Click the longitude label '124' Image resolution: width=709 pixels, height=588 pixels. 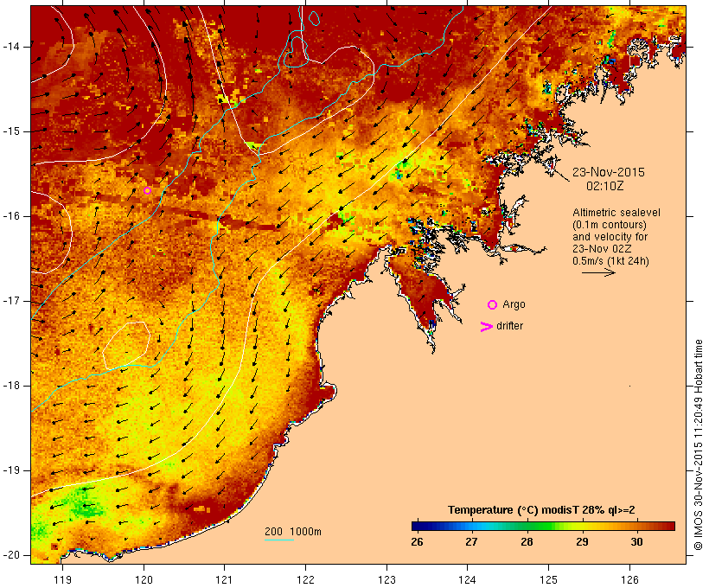pyautogui.click(x=467, y=579)
